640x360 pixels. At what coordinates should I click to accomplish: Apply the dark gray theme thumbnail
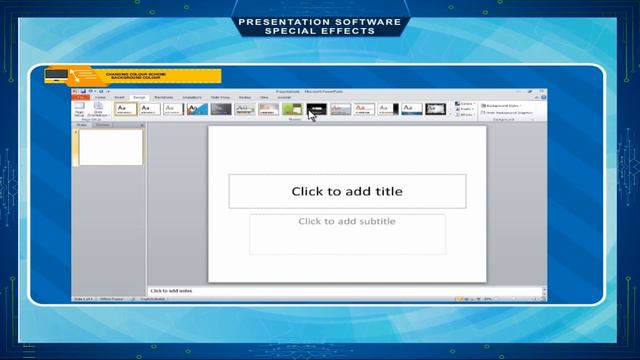(x=221, y=109)
